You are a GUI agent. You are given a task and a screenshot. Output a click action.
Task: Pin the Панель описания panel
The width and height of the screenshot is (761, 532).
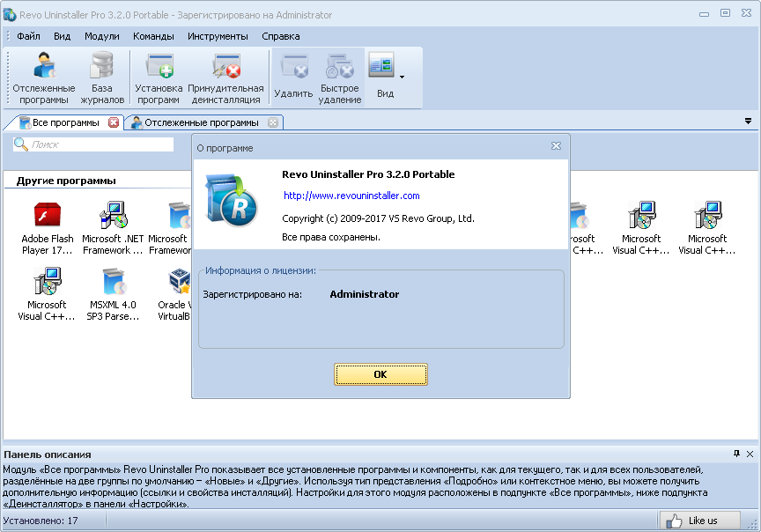736,454
